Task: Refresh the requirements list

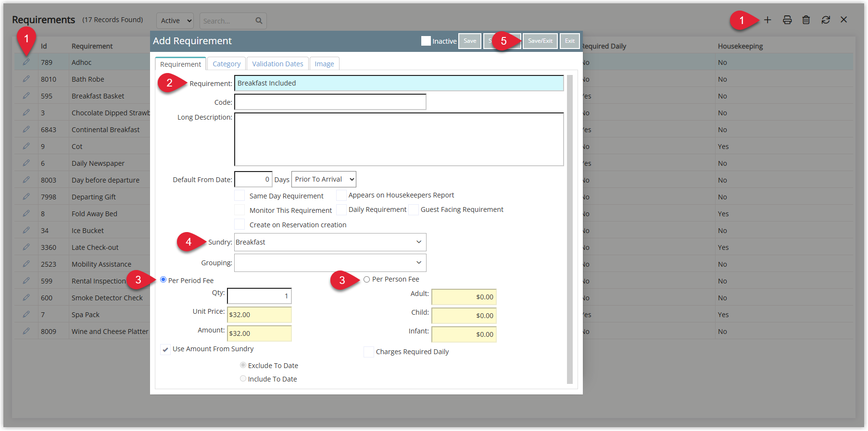Action: point(826,20)
